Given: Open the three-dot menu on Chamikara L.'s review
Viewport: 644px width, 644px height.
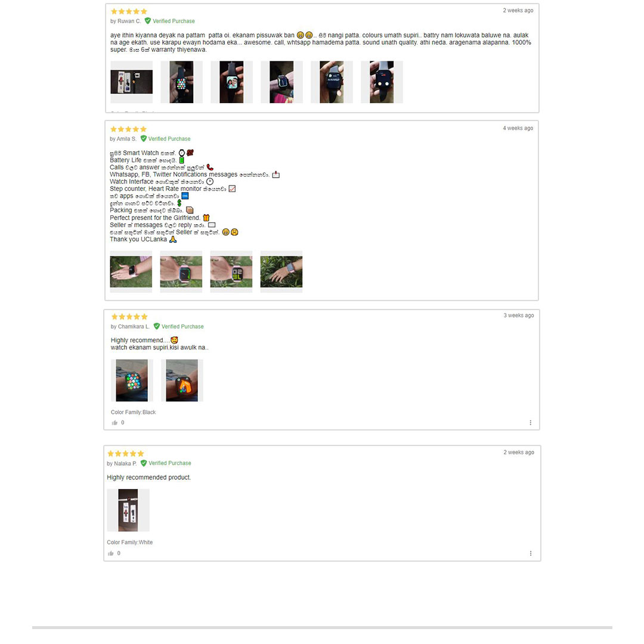Looking at the screenshot, I should [530, 423].
